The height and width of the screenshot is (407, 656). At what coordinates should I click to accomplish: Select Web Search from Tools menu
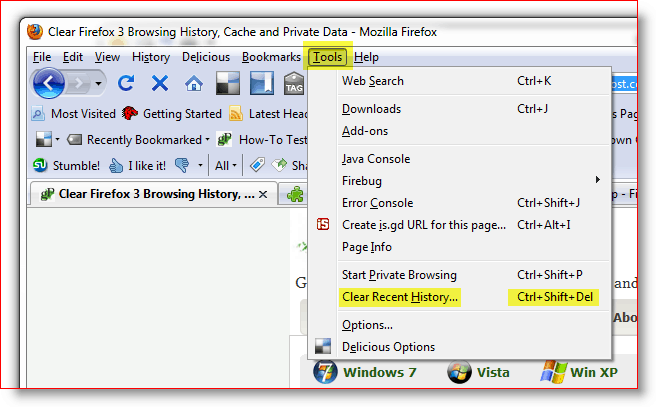pos(459,81)
